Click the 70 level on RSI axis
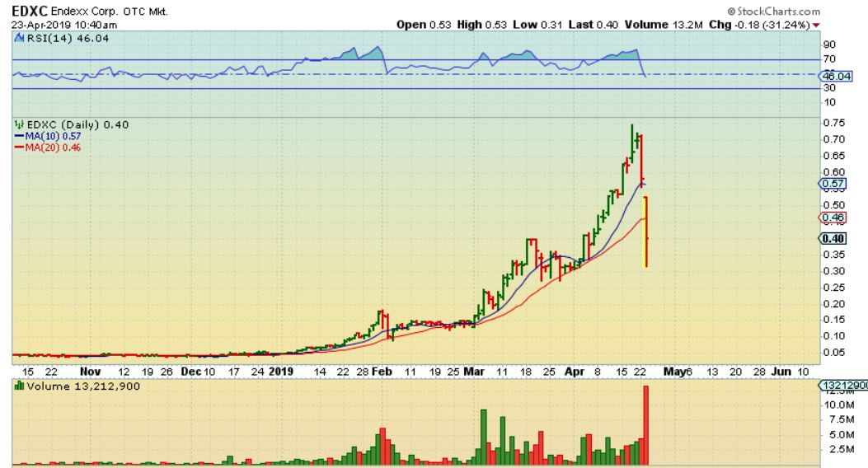 point(830,58)
